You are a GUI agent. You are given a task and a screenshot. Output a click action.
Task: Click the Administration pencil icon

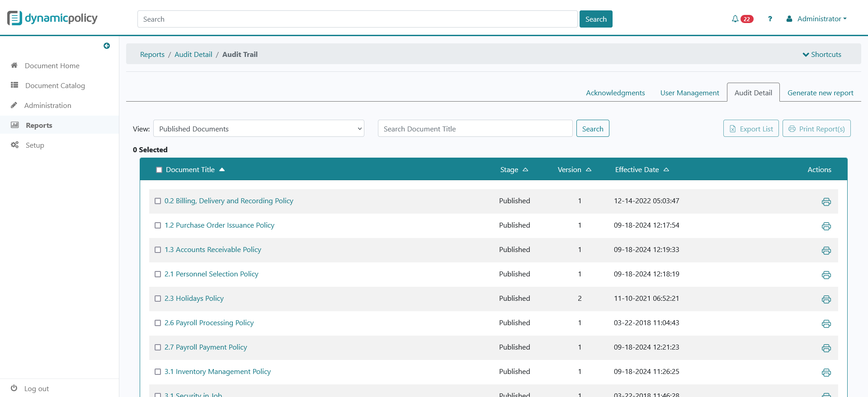pyautogui.click(x=14, y=105)
